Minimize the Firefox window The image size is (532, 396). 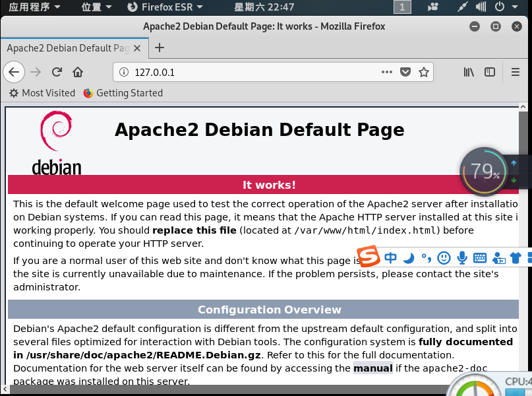[x=475, y=26]
